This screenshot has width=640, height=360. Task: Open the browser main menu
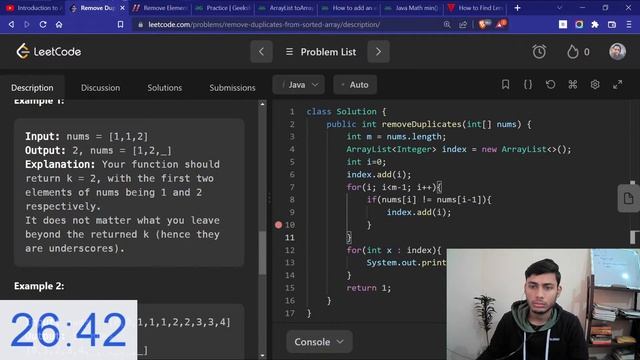(629, 24)
